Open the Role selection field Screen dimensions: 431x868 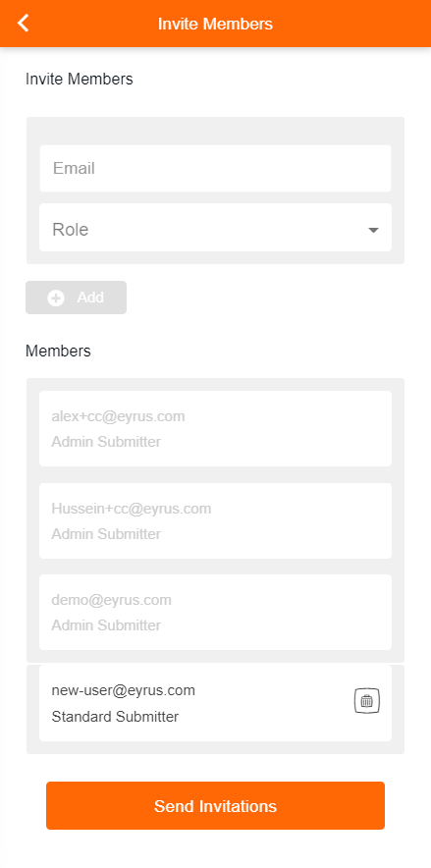click(215, 228)
